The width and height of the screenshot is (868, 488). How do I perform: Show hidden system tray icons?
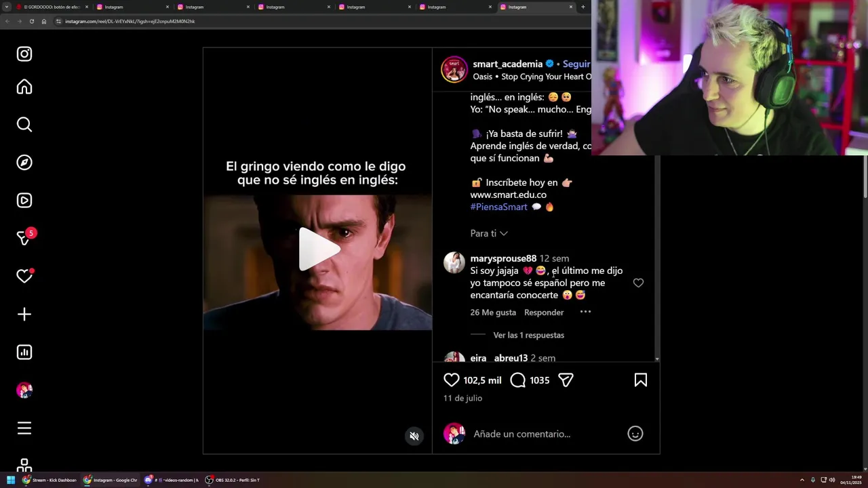pos(802,480)
